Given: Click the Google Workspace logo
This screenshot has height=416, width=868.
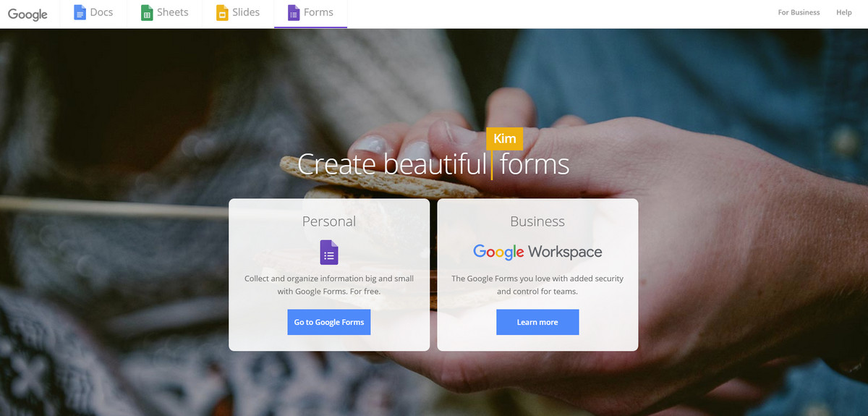Looking at the screenshot, I should [x=537, y=252].
